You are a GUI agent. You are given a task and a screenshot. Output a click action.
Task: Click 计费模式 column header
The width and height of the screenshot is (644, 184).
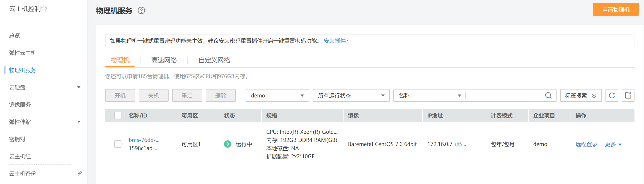[x=501, y=116]
